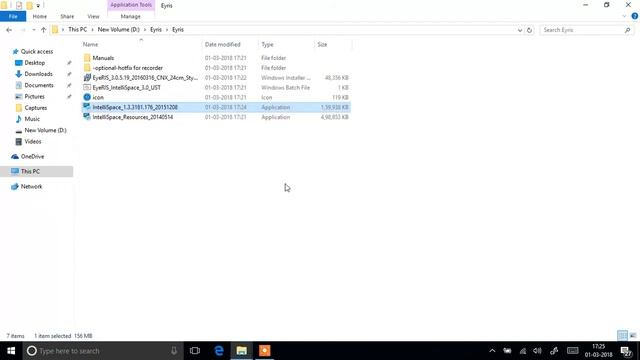640x360 pixels.
Task: Open Network in the navigation pane
Action: click(x=31, y=187)
